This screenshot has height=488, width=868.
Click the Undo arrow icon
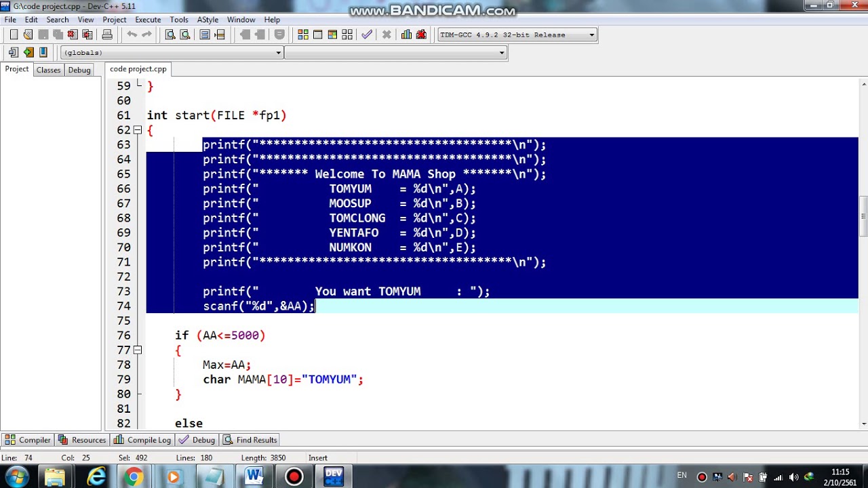tap(132, 35)
